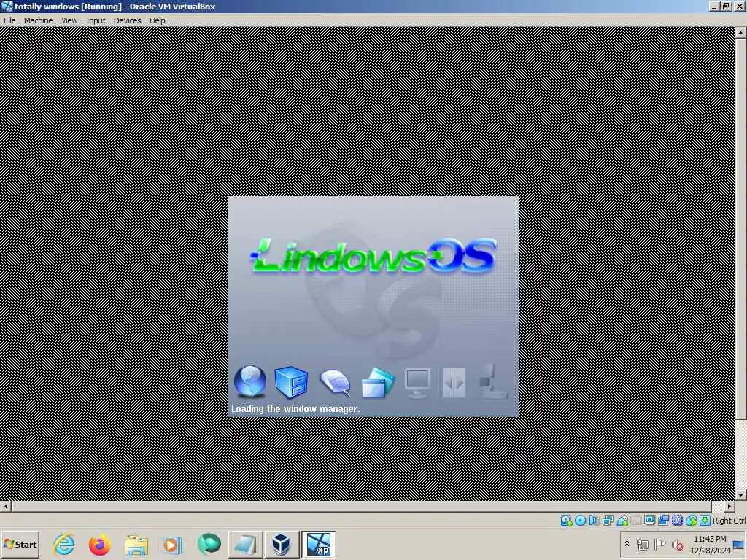This screenshot has height=560, width=747.
Task: Click the muted volume tray icon
Action: pos(677,544)
